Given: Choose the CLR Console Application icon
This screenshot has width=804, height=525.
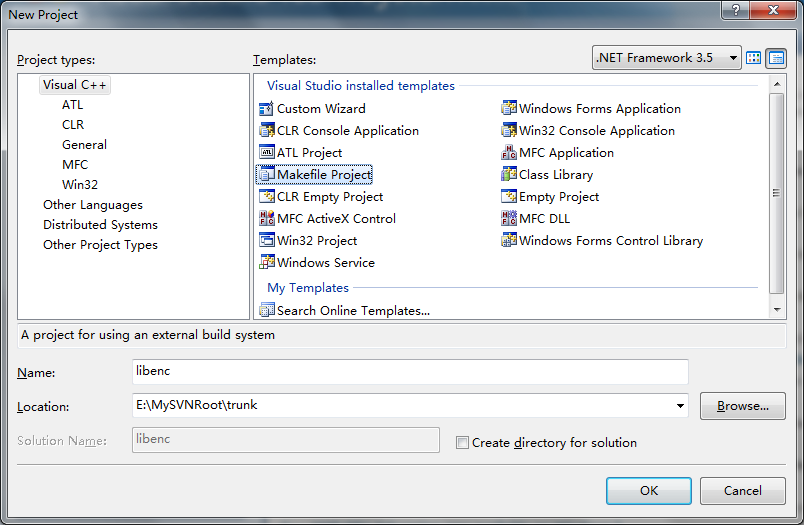Looking at the screenshot, I should 267,131.
